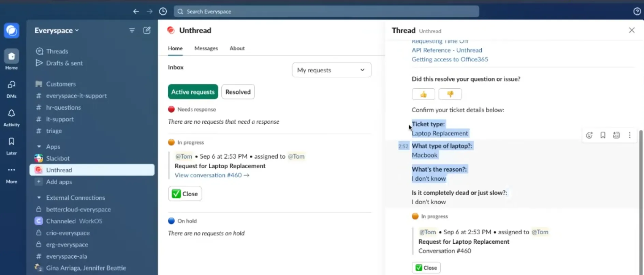Open the Threads sidebar item
Viewport: 644px width, 275px height.
click(x=57, y=51)
